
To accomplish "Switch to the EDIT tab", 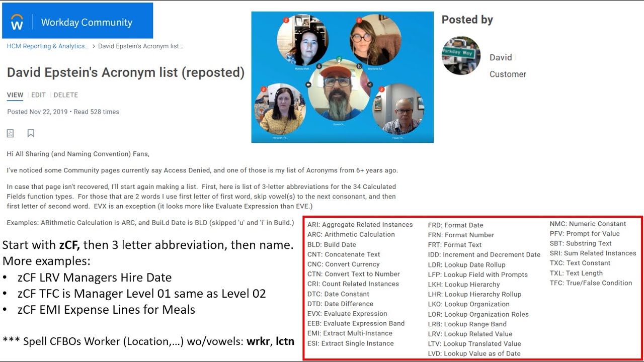I will click(38, 95).
